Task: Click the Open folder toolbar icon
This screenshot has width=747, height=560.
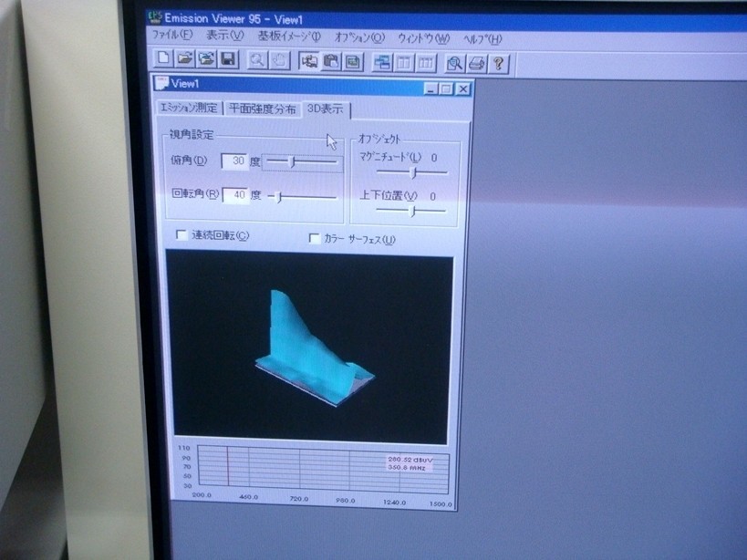Action: (185, 59)
